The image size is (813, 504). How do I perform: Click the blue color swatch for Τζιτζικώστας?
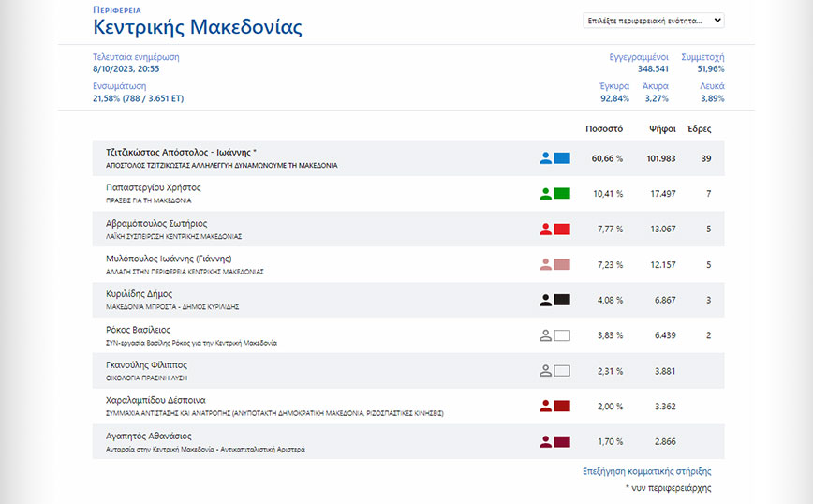pyautogui.click(x=562, y=158)
